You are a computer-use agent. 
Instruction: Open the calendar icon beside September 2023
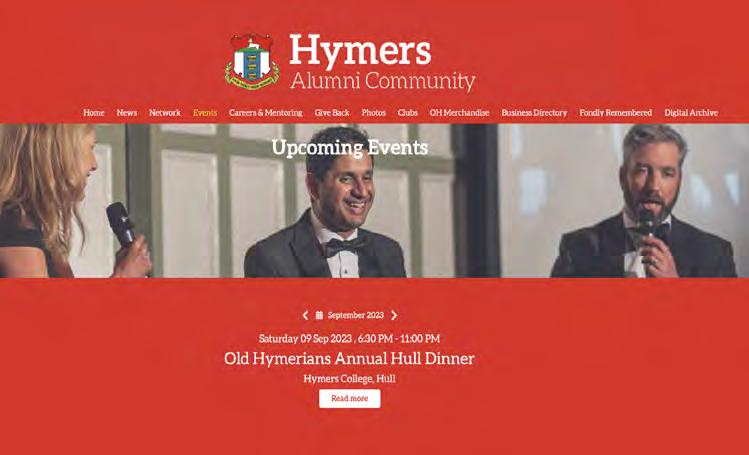click(x=319, y=315)
